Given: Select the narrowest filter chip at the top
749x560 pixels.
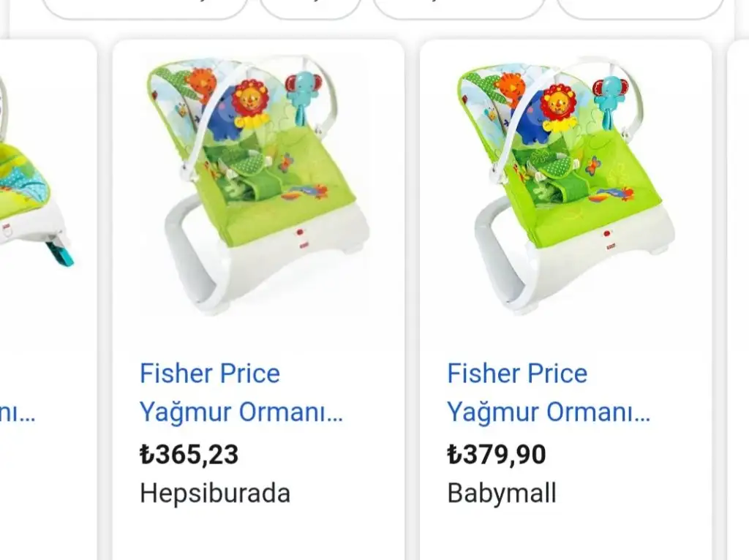Looking at the screenshot, I should coord(310,8).
